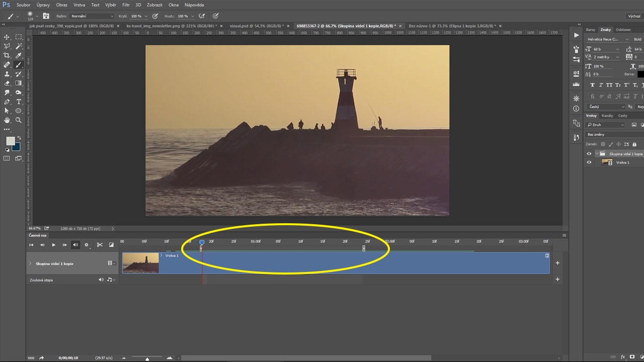The height and width of the screenshot is (362, 644).
Task: Select the Eyedropper tool
Action: click(19, 55)
